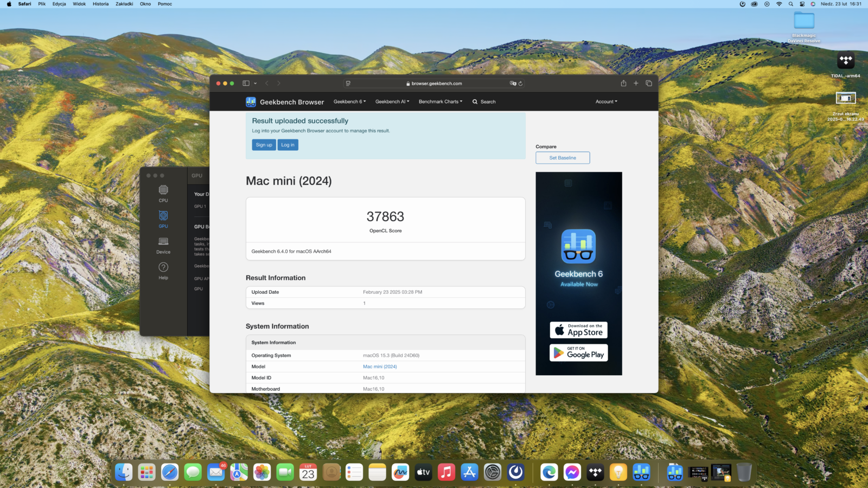Viewport: 868px width, 488px height.
Task: Show Safari tab overview icon
Action: click(648, 83)
